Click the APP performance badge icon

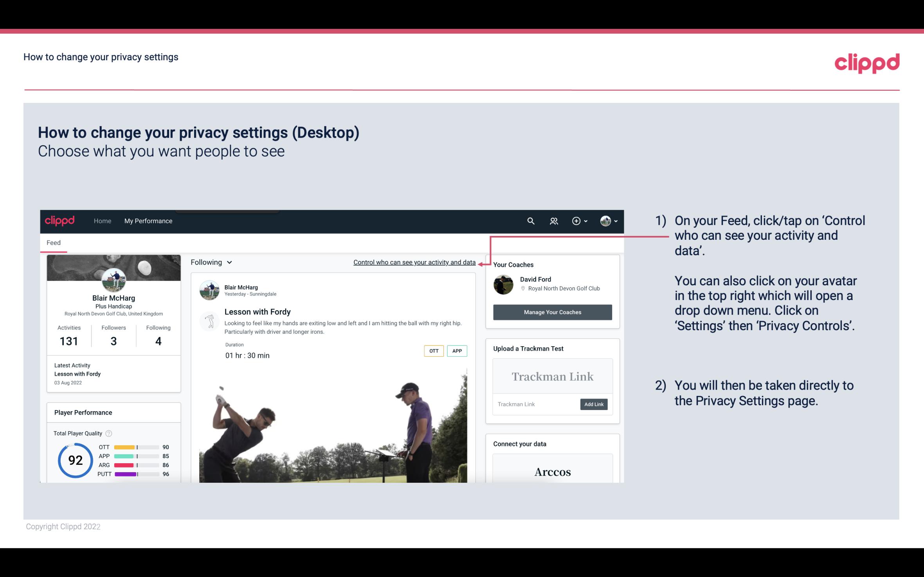(x=457, y=351)
